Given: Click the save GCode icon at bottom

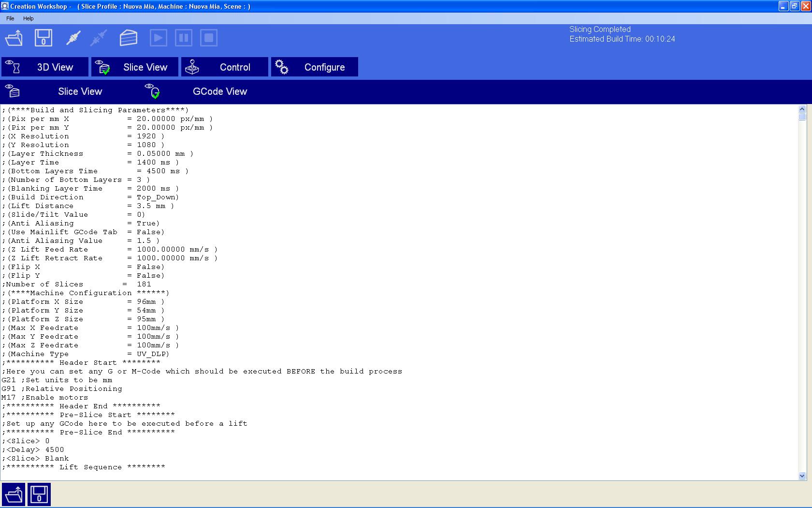Looking at the screenshot, I should click(x=39, y=494).
